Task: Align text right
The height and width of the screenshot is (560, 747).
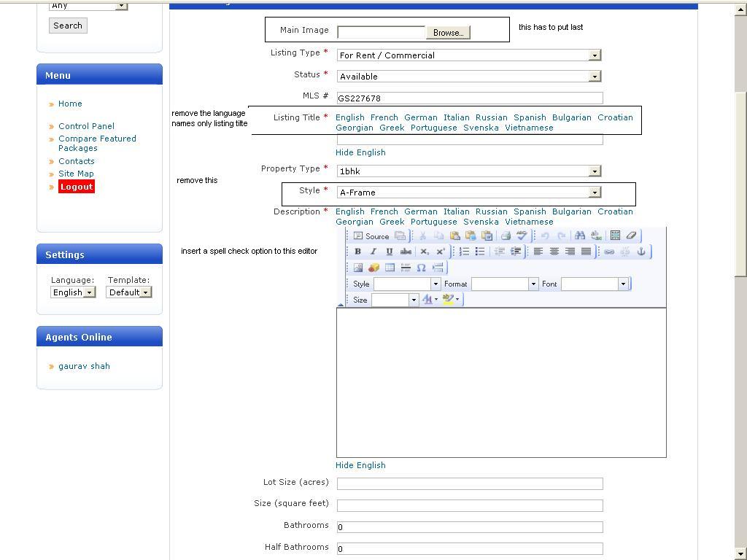Action: (x=570, y=252)
